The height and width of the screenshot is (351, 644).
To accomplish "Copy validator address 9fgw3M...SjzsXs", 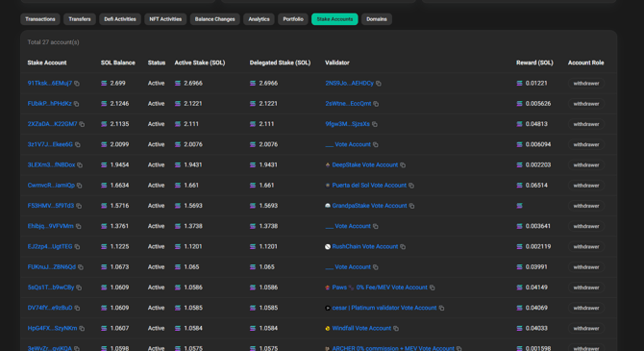I will [x=375, y=124].
